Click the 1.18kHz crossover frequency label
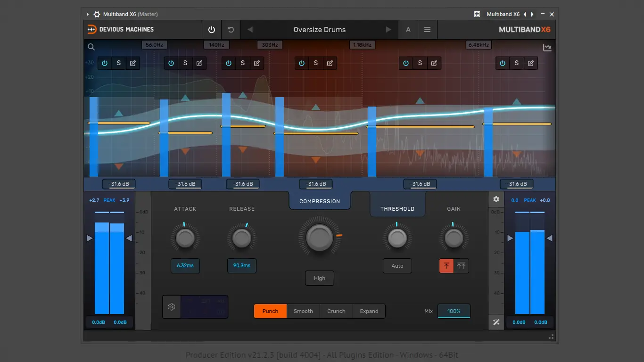Image resolution: width=644 pixels, height=362 pixels. click(362, 45)
